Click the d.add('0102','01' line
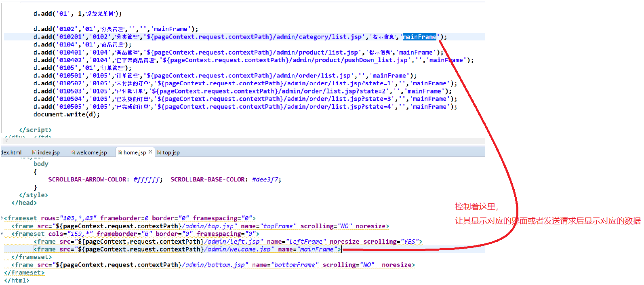This screenshot has height=285, width=644. click(116, 29)
